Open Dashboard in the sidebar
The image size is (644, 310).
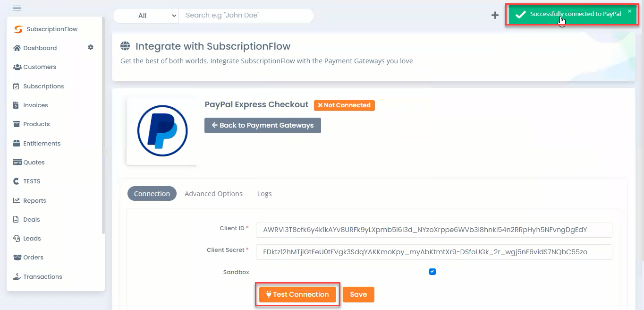pos(40,48)
